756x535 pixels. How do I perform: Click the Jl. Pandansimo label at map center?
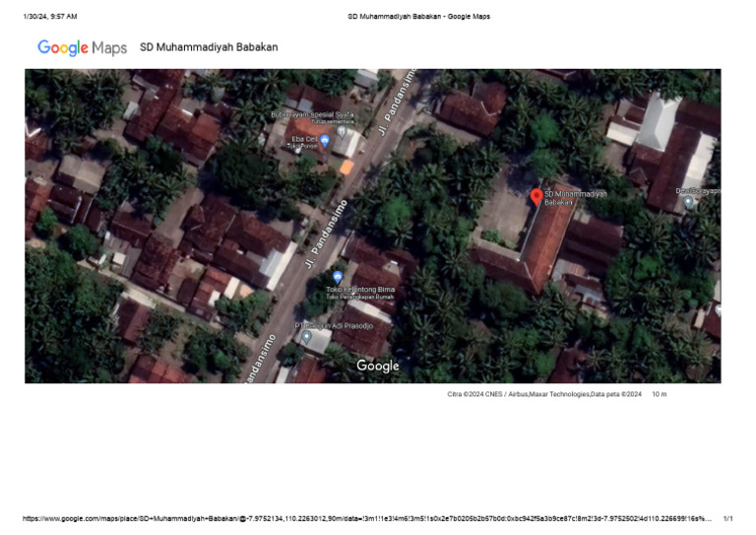[326, 234]
